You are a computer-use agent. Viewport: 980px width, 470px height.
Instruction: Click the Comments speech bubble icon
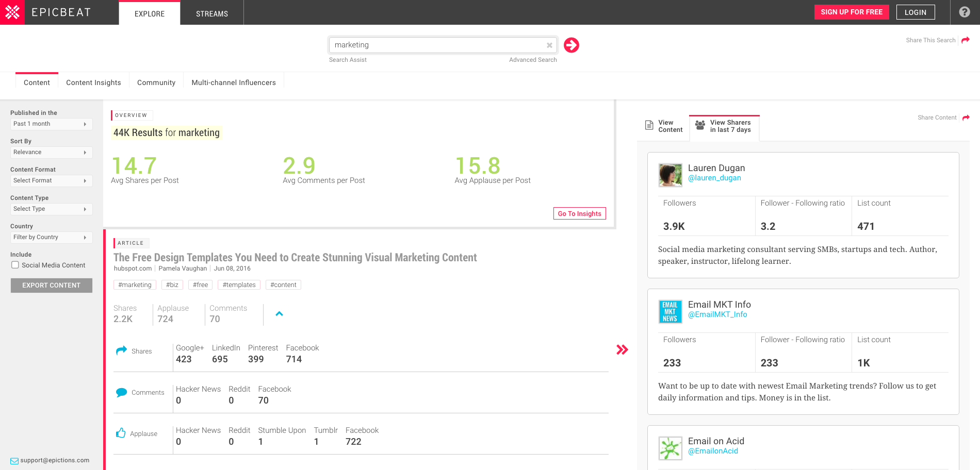click(x=121, y=392)
